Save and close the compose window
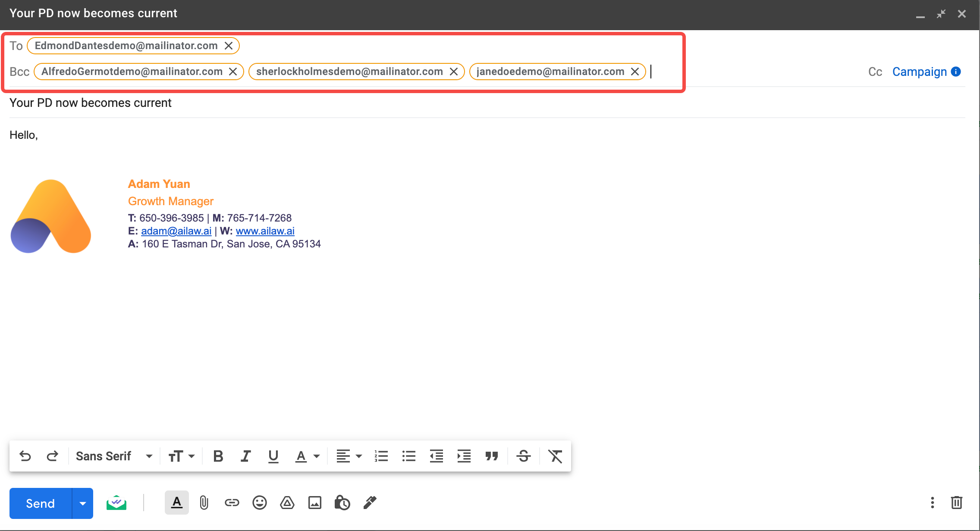Screen dimensions: 980x531 pos(962,14)
